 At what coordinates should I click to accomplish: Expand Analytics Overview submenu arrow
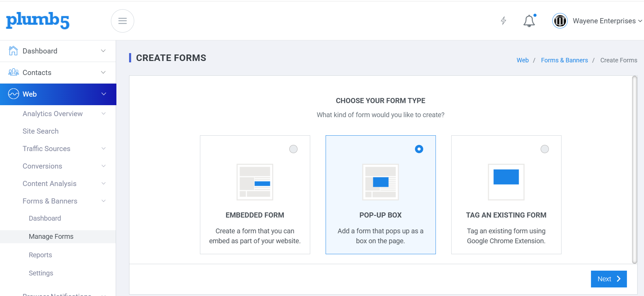[x=104, y=113]
